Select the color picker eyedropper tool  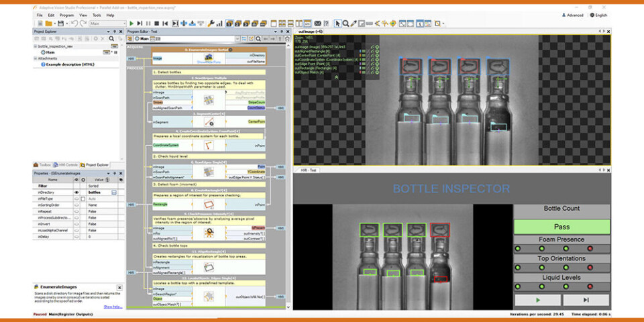click(354, 23)
